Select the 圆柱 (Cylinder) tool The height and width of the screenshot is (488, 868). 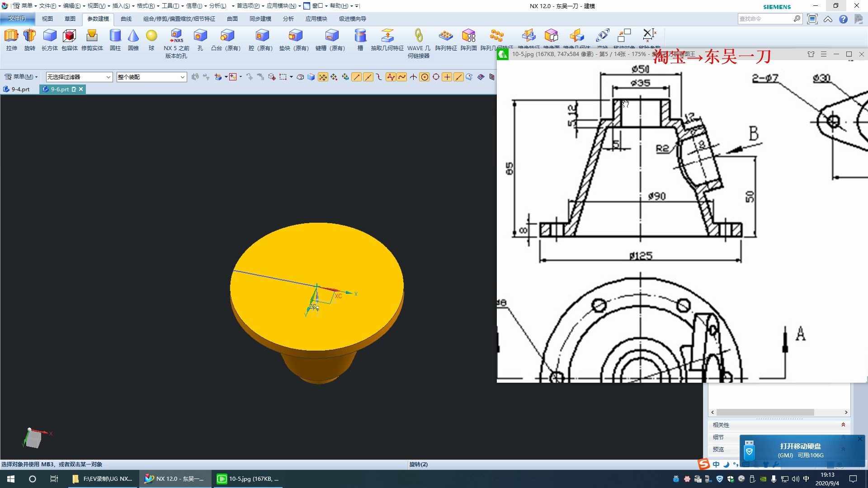pyautogui.click(x=115, y=36)
